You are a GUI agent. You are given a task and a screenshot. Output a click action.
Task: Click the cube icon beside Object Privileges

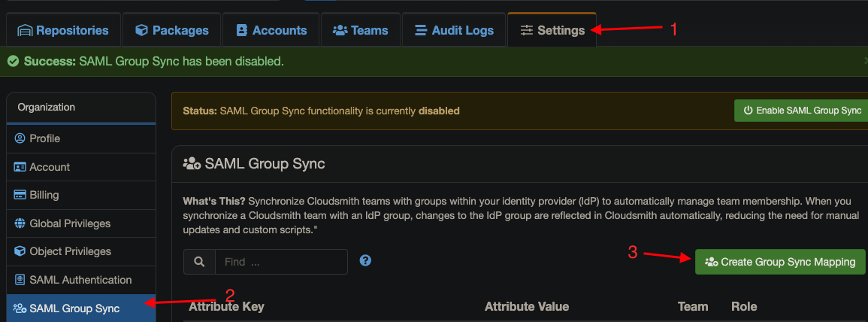20,251
